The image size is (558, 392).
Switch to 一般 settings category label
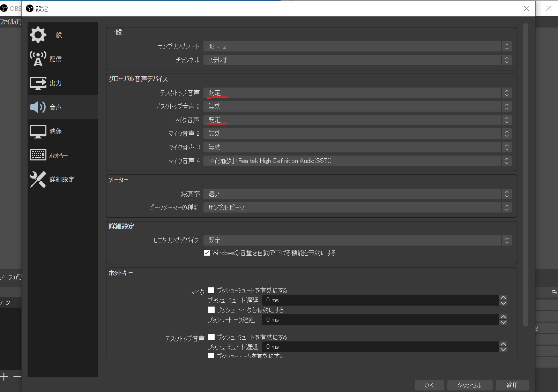56,35
